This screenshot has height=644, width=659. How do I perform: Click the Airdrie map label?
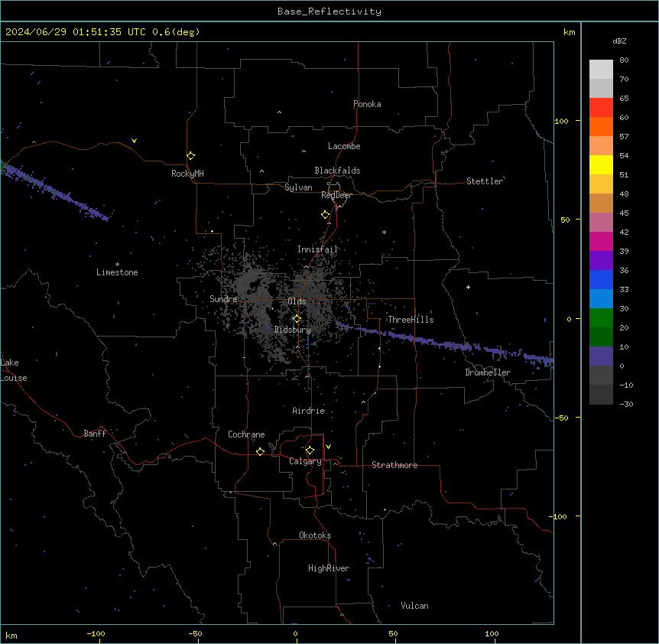tap(309, 411)
